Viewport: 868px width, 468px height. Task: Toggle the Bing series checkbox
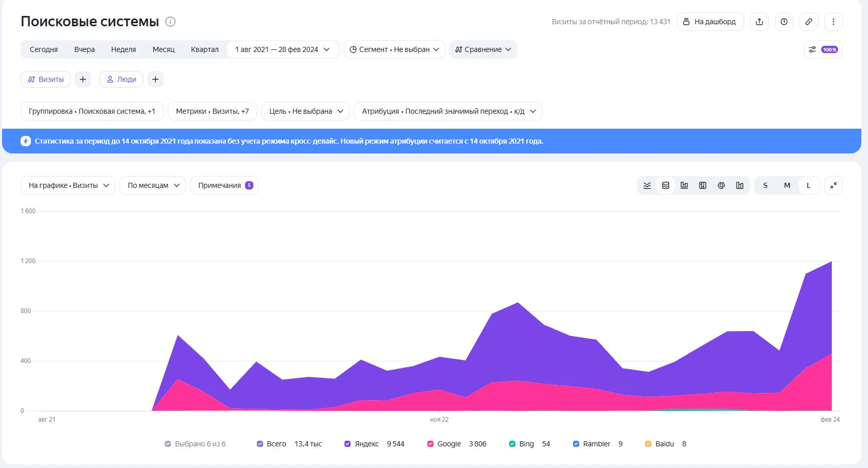coord(512,444)
